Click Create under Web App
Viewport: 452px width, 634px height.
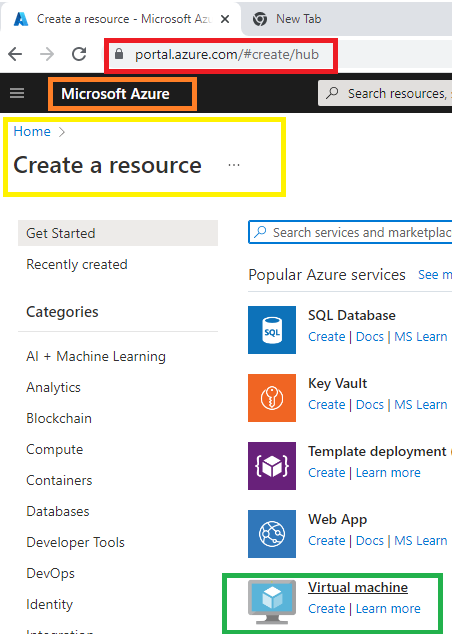point(327,540)
